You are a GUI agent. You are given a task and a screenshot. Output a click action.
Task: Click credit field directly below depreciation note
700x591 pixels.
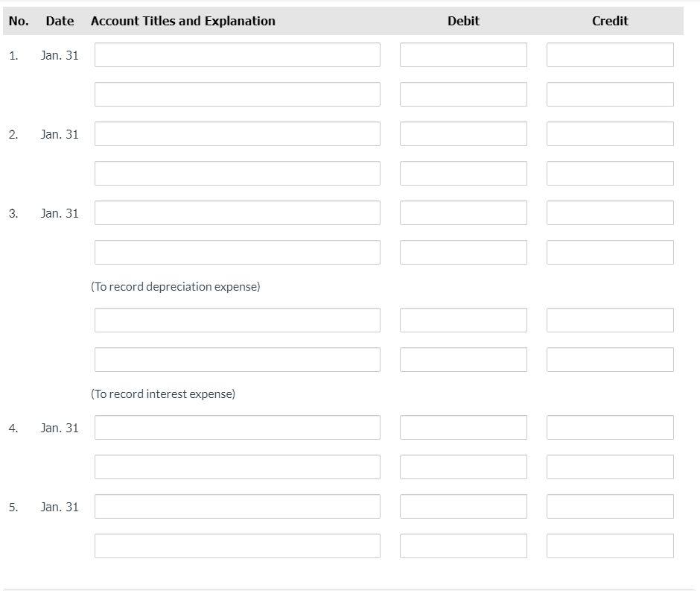[610, 320]
